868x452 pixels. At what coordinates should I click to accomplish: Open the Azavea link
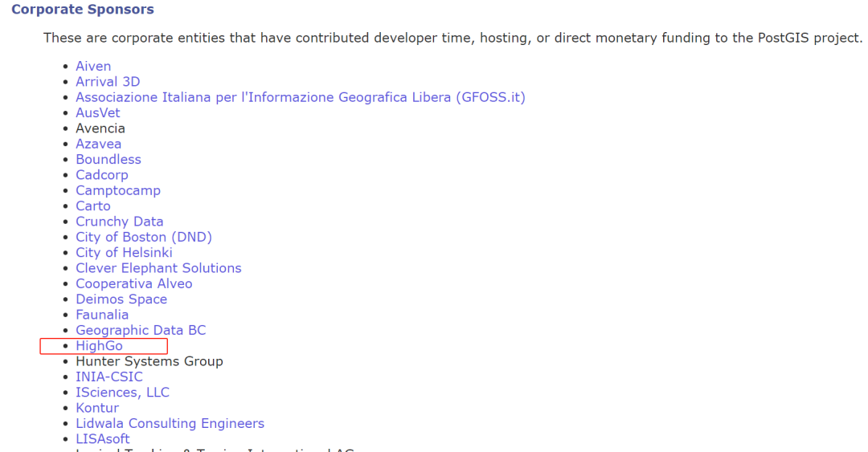[98, 144]
